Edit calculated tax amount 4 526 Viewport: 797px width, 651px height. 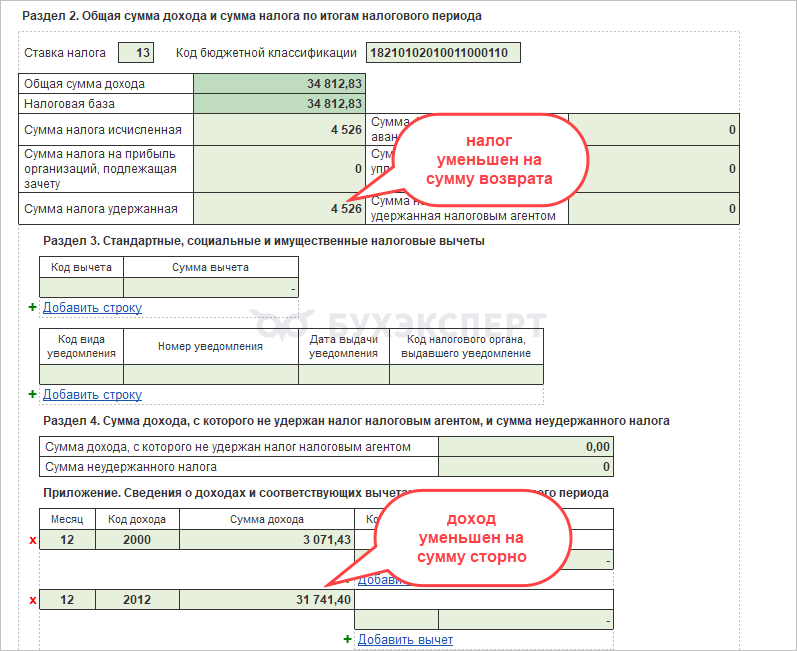tap(279, 130)
